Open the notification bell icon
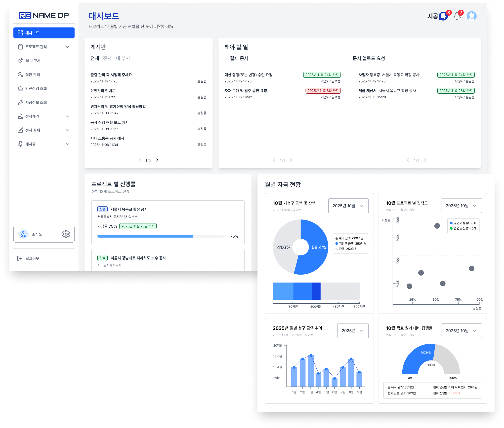 tap(457, 16)
